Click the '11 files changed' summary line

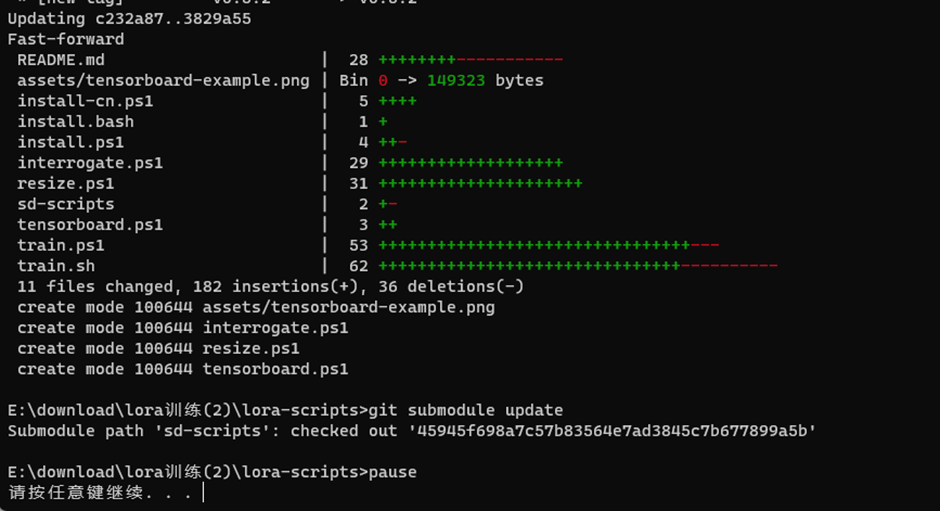pos(270,287)
